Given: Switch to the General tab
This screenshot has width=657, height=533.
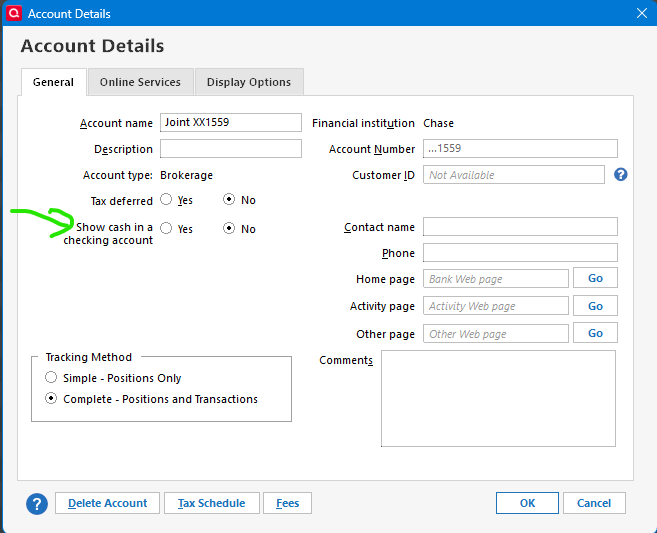Looking at the screenshot, I should point(53,82).
